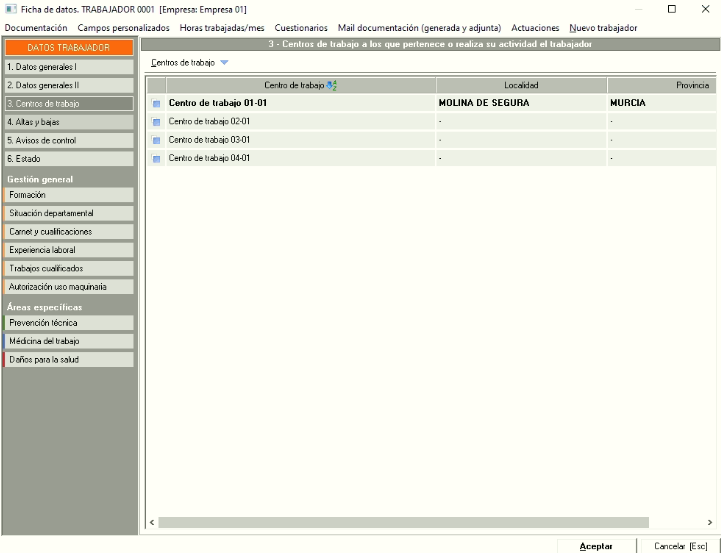Click the row icon for Centro de trabajo 03-01
The image size is (721, 553).
point(156,140)
